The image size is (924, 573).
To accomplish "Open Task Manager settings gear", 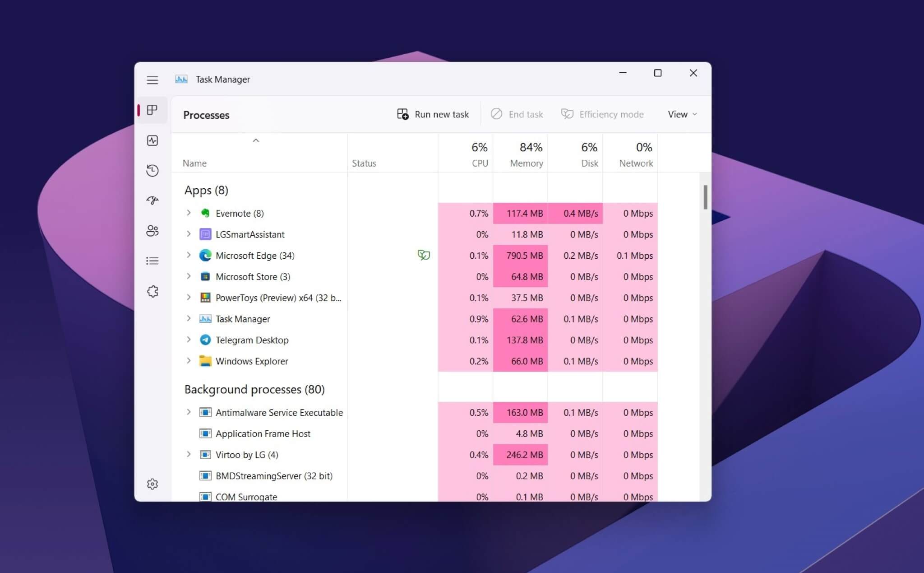I will (152, 484).
